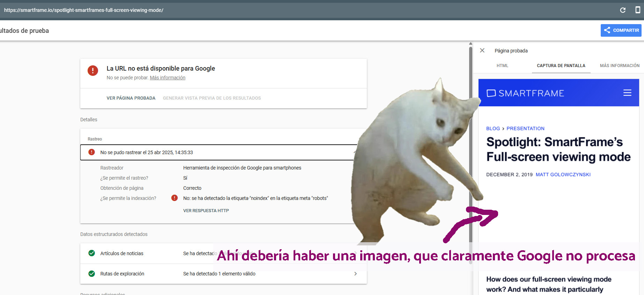Screen dimensions: 644x295
Task: Click the DECEMBER 2, 2019 date text
Action: (509, 174)
